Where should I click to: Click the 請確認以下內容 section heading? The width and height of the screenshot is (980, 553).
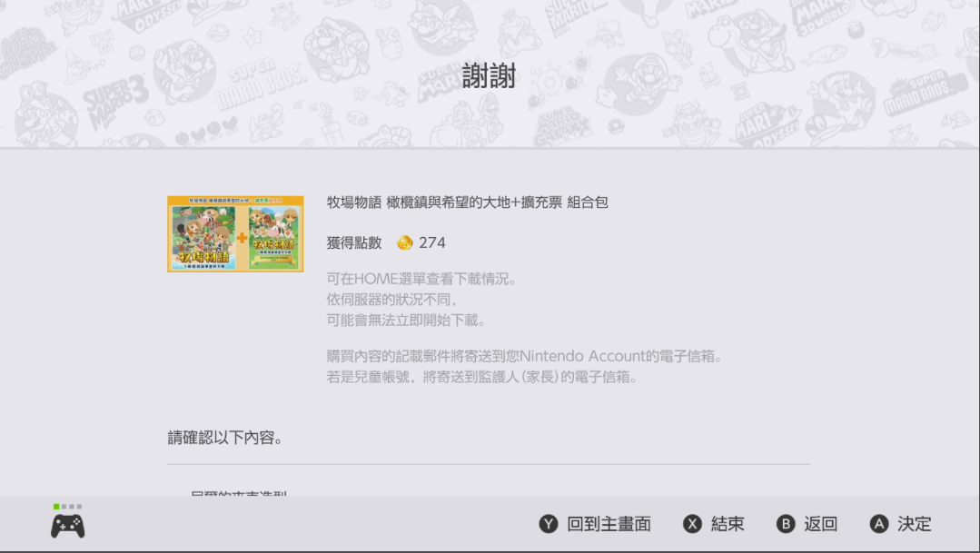(x=225, y=438)
